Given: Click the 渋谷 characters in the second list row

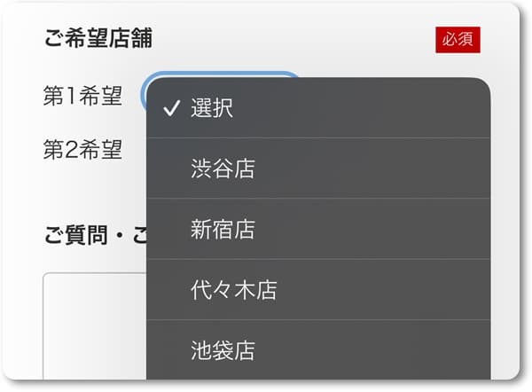Looking at the screenshot, I should click(x=212, y=169).
